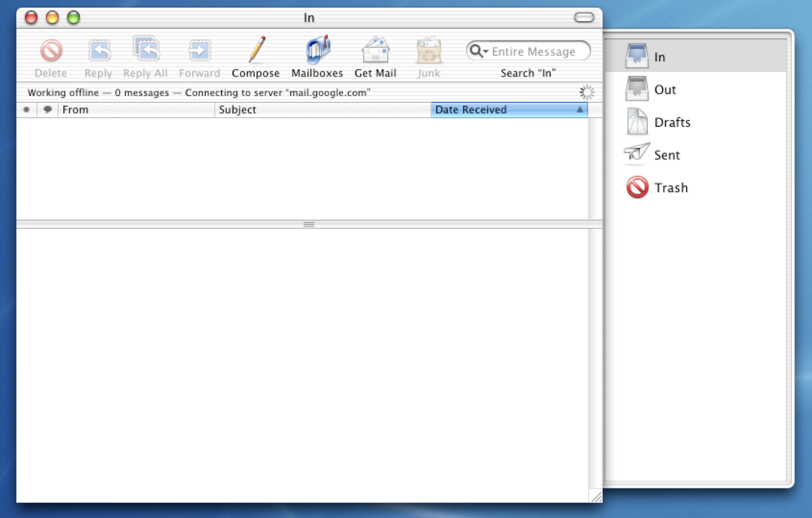The width and height of the screenshot is (812, 518).
Task: Toggle the toolbar with the pill button
Action: tap(584, 18)
